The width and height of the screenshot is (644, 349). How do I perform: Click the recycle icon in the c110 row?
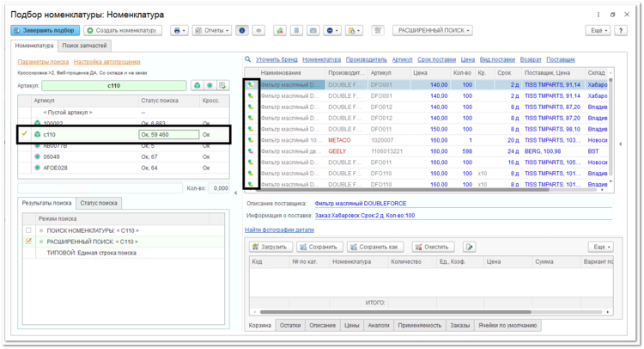[x=38, y=134]
